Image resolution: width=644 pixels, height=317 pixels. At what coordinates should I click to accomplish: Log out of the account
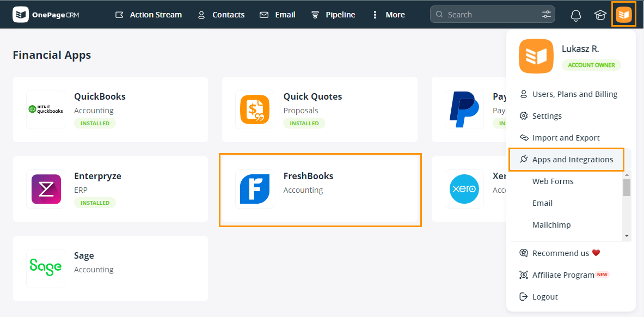coord(545,296)
